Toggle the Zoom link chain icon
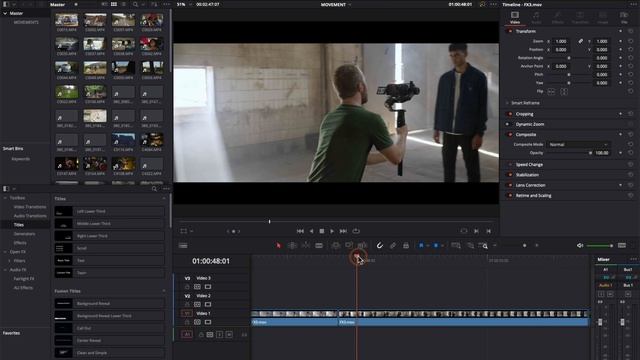The height and width of the screenshot is (360, 640). [x=580, y=41]
